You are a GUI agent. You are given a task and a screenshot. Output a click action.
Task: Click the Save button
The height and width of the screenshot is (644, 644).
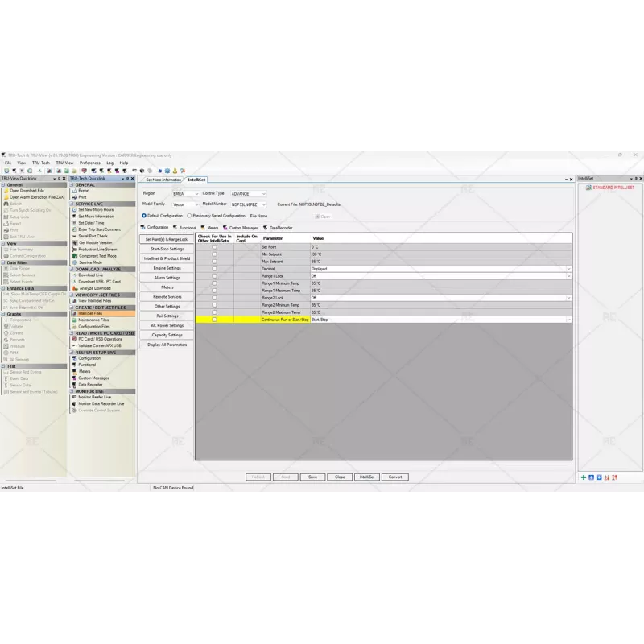coord(312,477)
